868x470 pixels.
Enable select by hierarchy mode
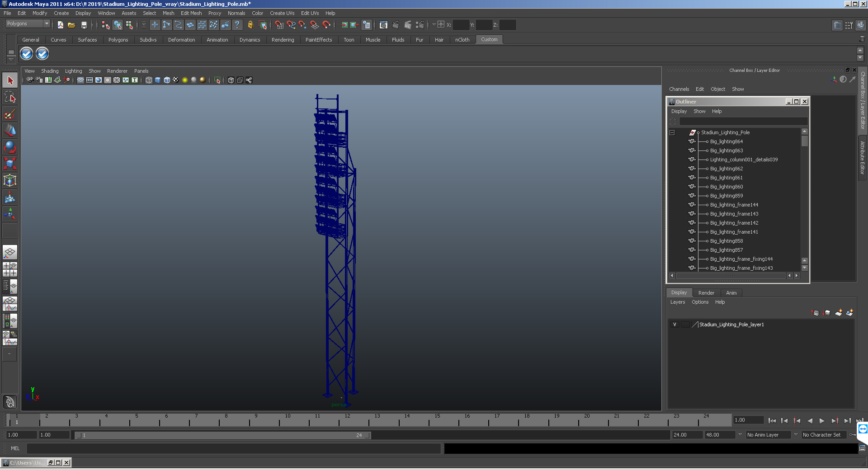105,25
